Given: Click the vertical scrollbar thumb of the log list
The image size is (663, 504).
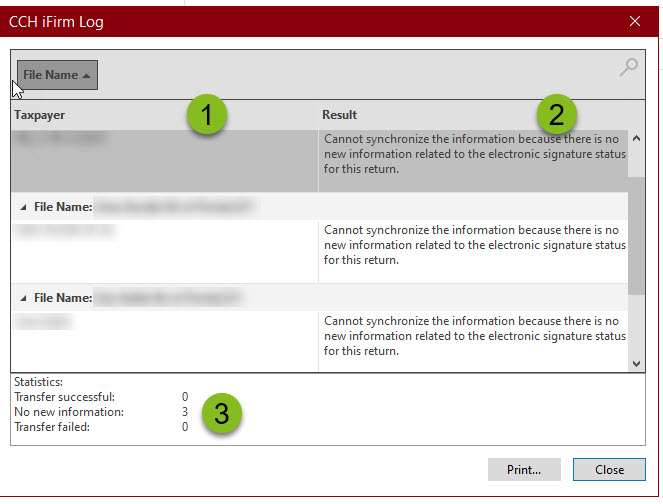Looking at the screenshot, I should coord(636,236).
